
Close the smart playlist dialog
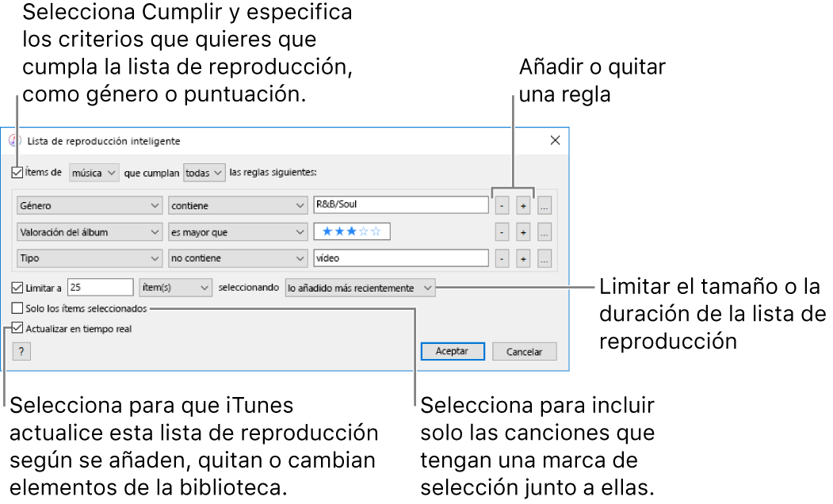point(555,140)
